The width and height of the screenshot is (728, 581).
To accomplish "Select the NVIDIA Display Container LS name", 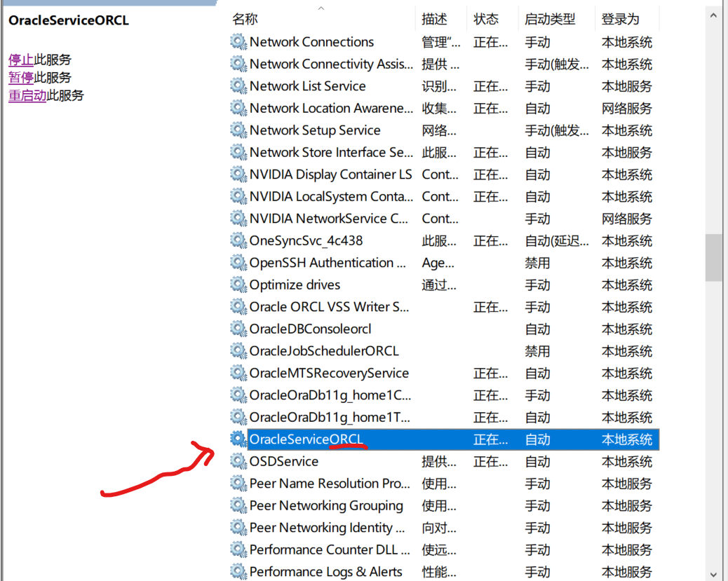I will point(330,175).
